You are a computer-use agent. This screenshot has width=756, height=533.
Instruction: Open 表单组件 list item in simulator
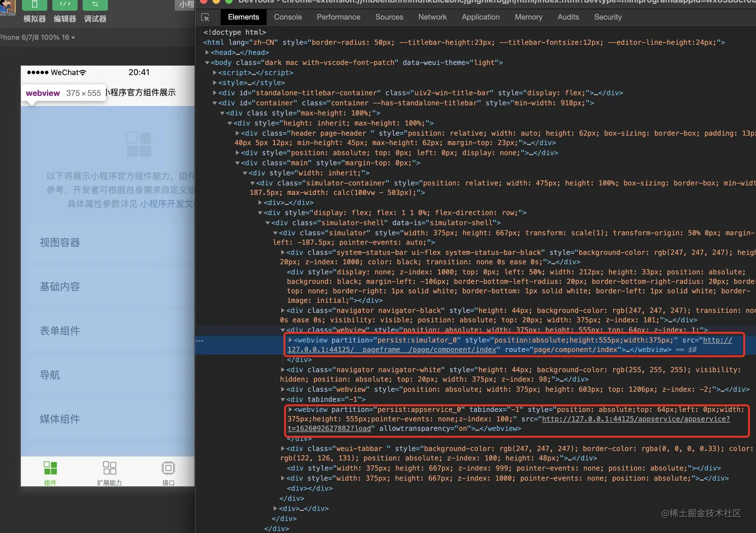click(x=112, y=331)
